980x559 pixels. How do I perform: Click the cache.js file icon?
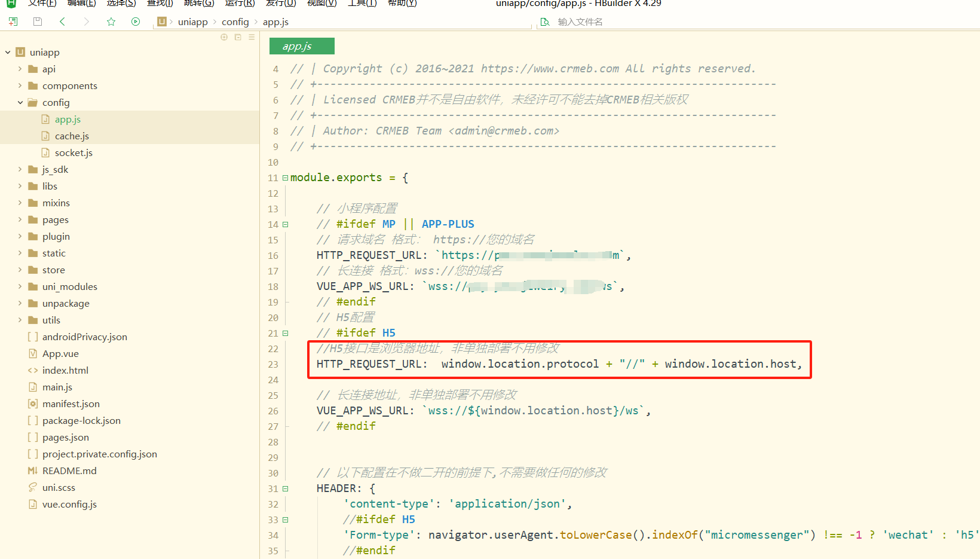coord(45,136)
